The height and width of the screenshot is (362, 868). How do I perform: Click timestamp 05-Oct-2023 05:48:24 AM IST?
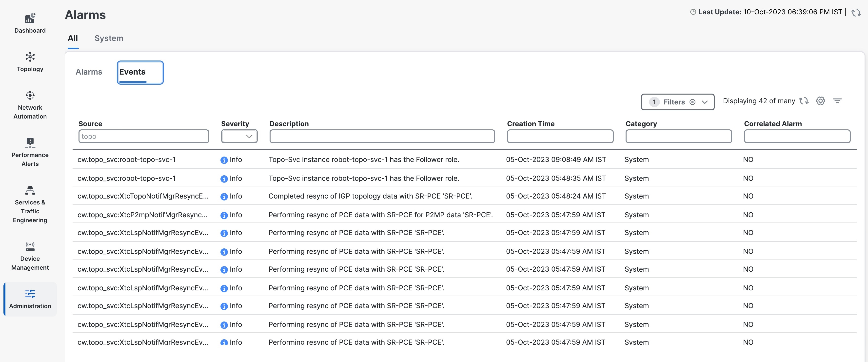click(x=556, y=196)
